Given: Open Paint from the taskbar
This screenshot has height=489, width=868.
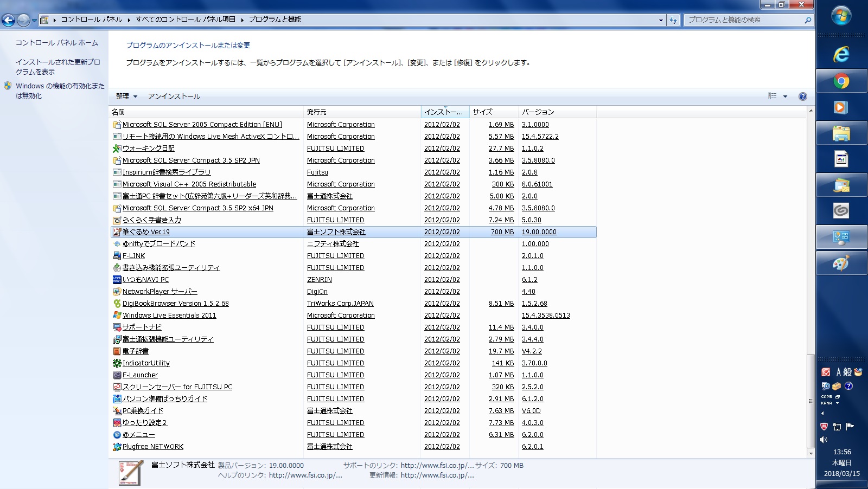Looking at the screenshot, I should tap(841, 264).
